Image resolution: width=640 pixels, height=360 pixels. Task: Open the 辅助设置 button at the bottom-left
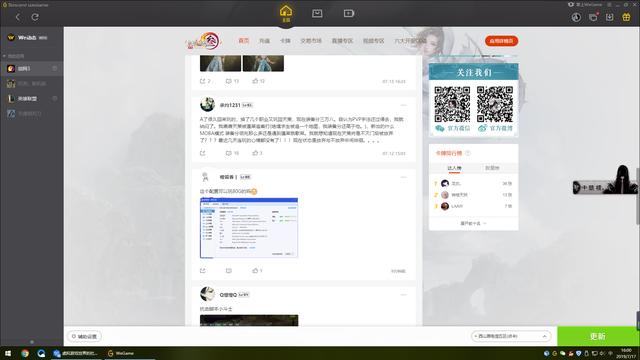[x=84, y=336]
